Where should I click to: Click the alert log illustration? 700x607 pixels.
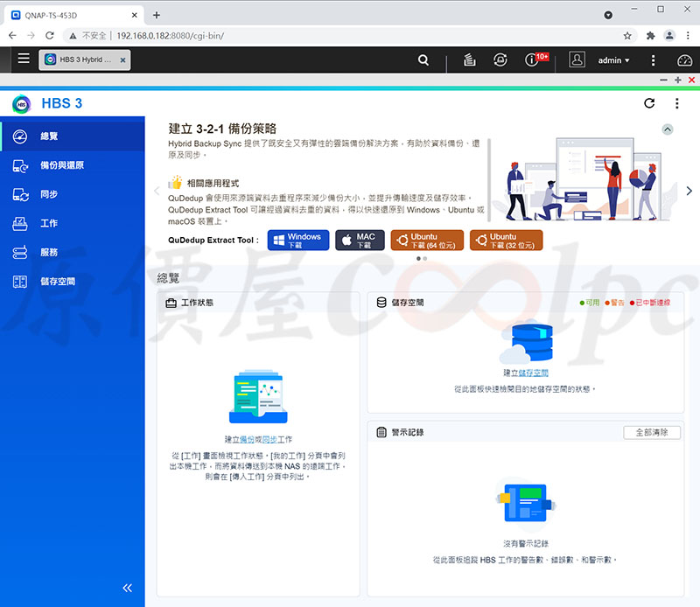[526, 503]
